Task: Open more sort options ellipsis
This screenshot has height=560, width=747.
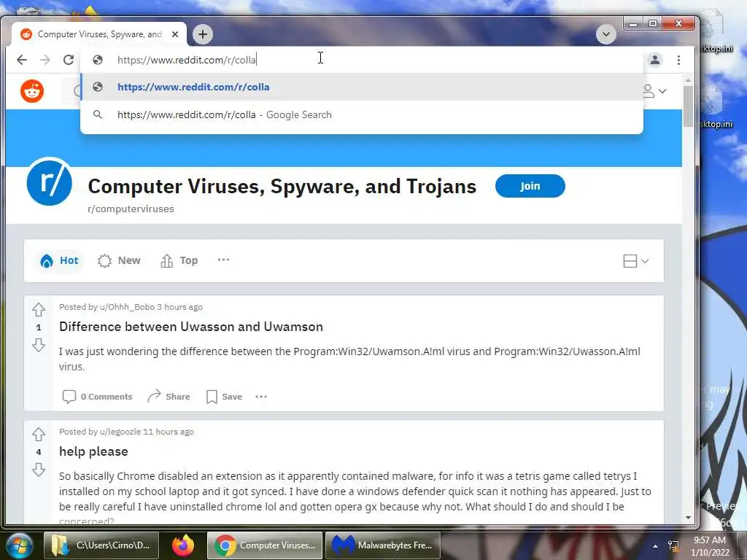Action: pos(223,260)
